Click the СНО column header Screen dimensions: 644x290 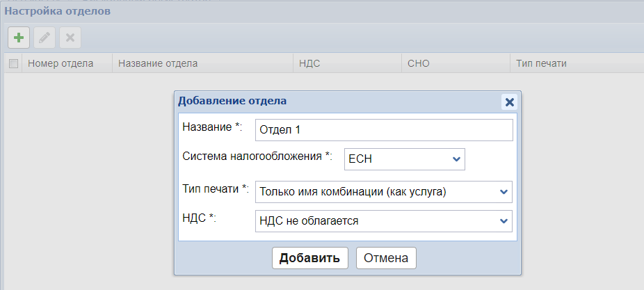419,63
